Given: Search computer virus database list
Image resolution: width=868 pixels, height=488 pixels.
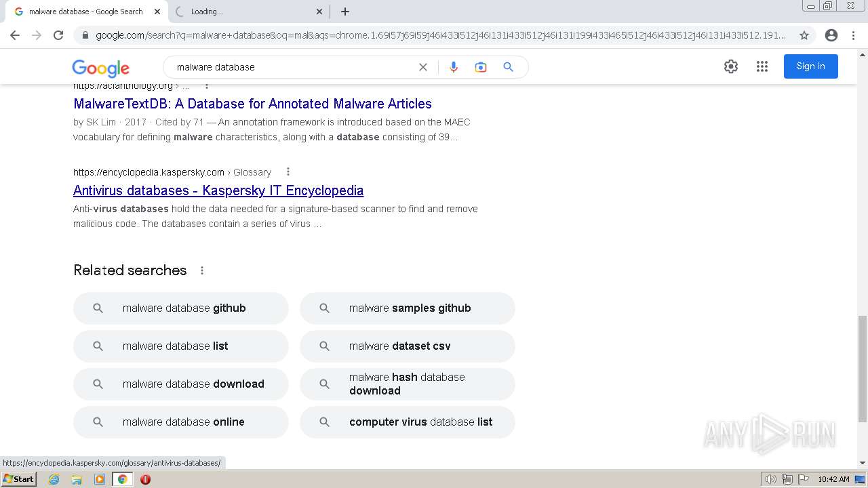Looking at the screenshot, I should pyautogui.click(x=408, y=422).
